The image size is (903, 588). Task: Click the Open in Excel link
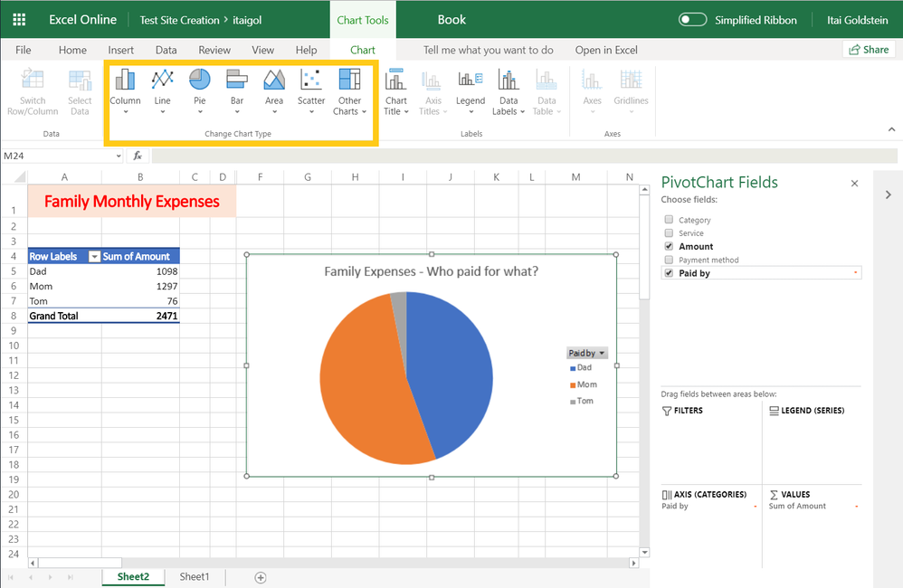point(606,51)
